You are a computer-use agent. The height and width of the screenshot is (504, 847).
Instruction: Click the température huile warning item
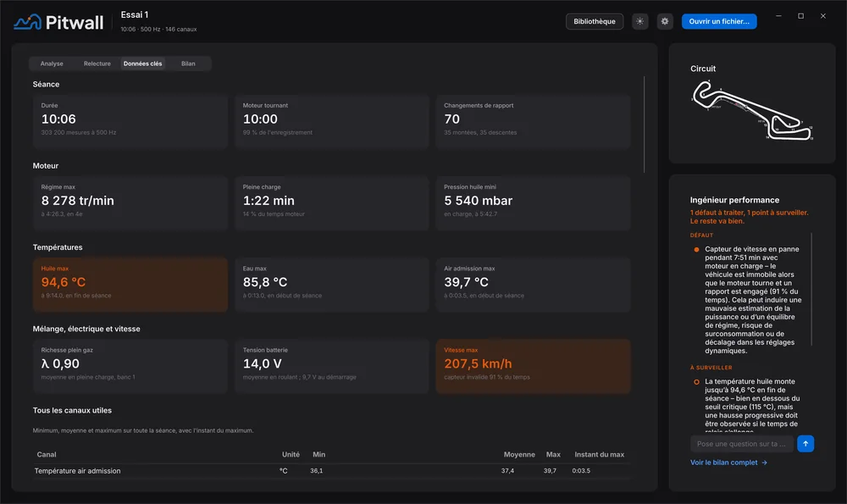[x=749, y=407]
